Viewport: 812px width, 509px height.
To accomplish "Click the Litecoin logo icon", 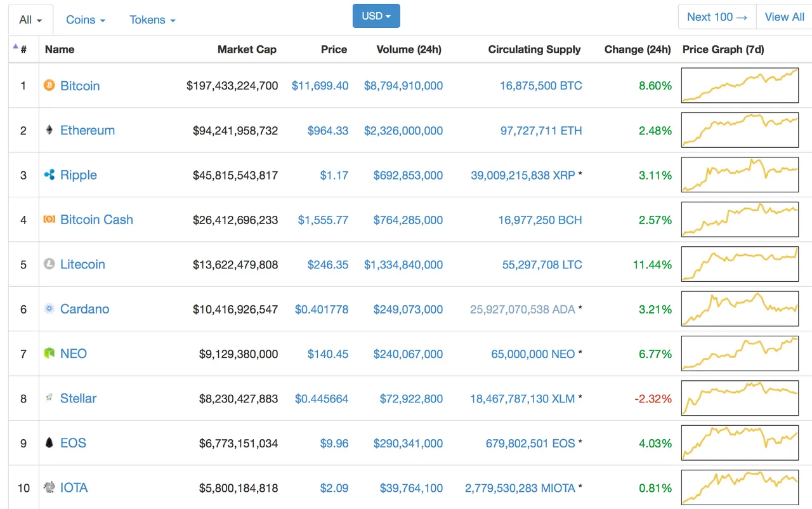I will [x=49, y=264].
